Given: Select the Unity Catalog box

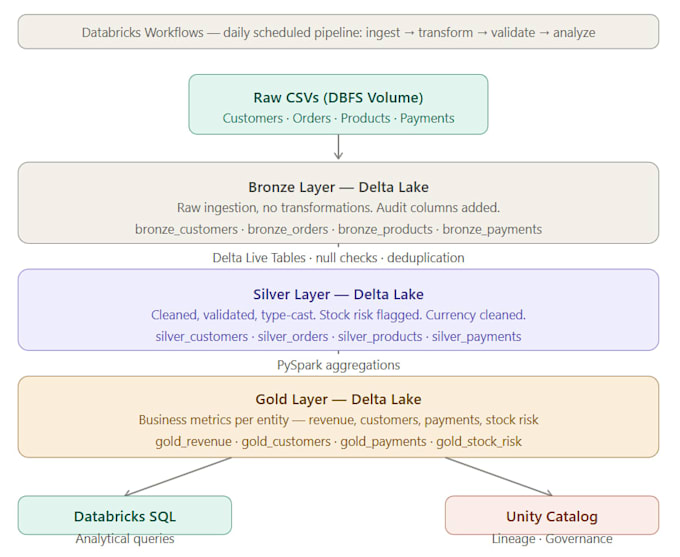Looking at the screenshot, I should pos(552,515).
